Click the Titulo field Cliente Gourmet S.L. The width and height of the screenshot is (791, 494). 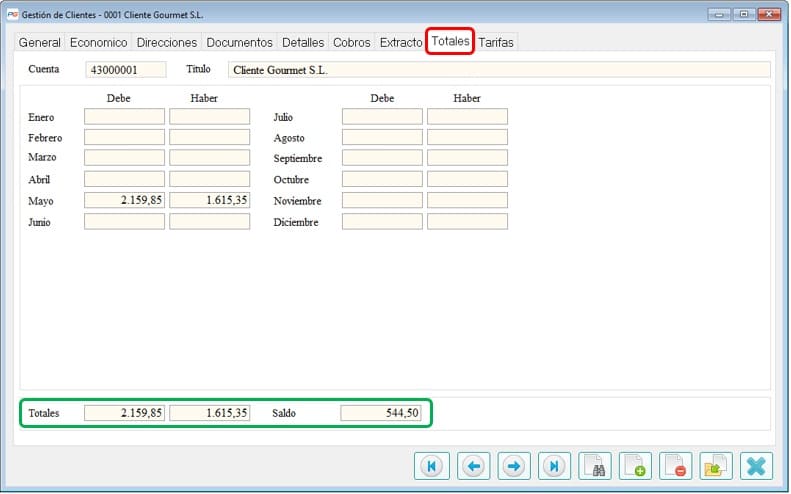pos(499,70)
